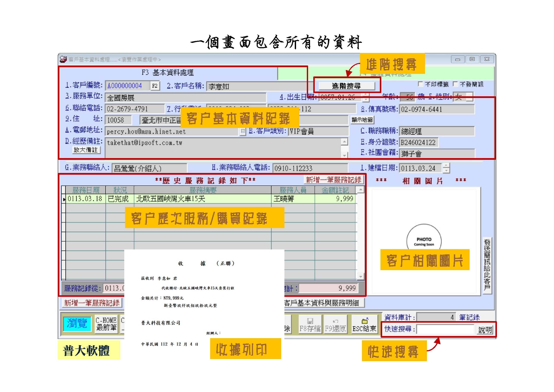
Task: Enable the 不印標籤 checkbox
Action: click(x=420, y=84)
